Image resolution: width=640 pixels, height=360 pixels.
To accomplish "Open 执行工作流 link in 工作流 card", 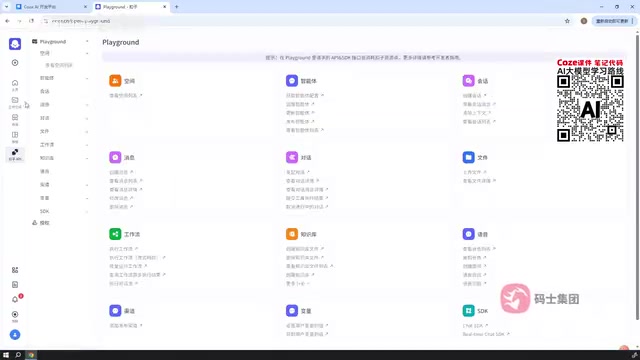I will pyautogui.click(x=124, y=249).
